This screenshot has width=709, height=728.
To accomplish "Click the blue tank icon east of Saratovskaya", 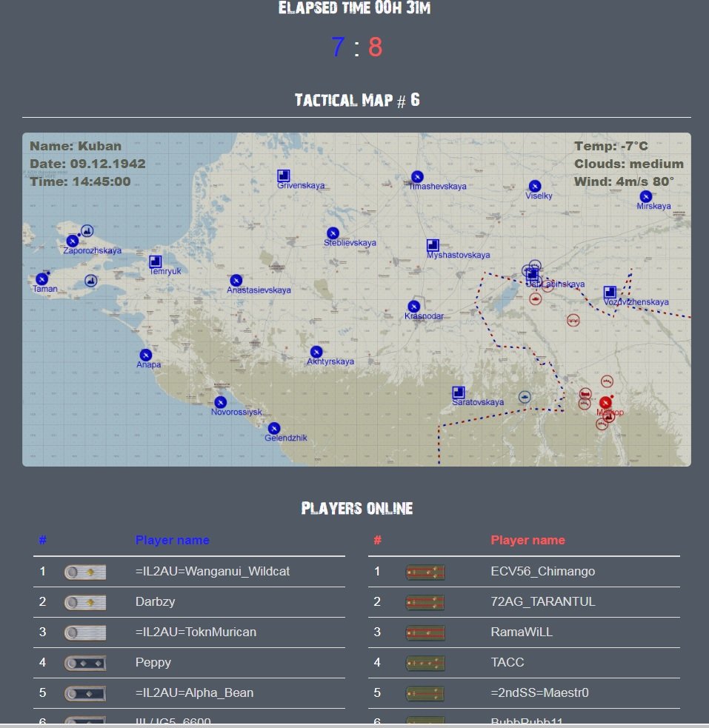I will tap(525, 397).
